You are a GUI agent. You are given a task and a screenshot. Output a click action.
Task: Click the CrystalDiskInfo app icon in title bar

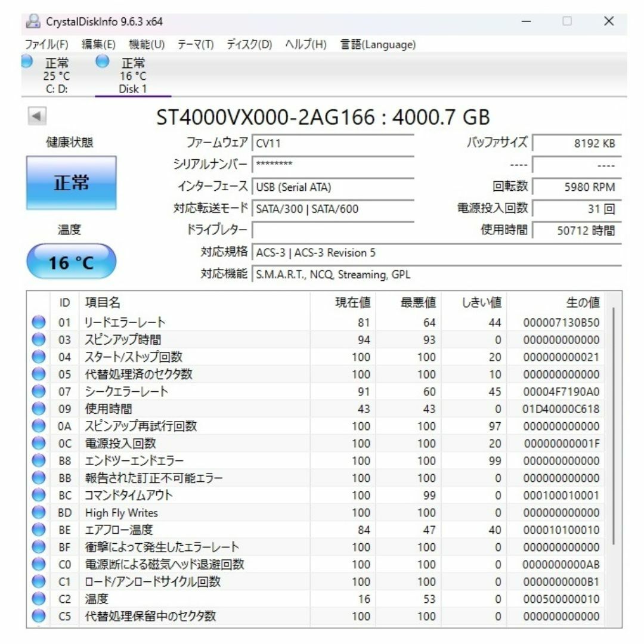pyautogui.click(x=33, y=21)
